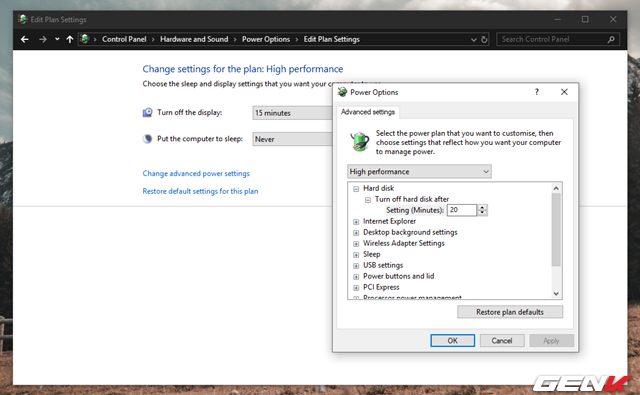Select Wireless Adapter Settings label
Image resolution: width=640 pixels, height=395 pixels.
404,243
